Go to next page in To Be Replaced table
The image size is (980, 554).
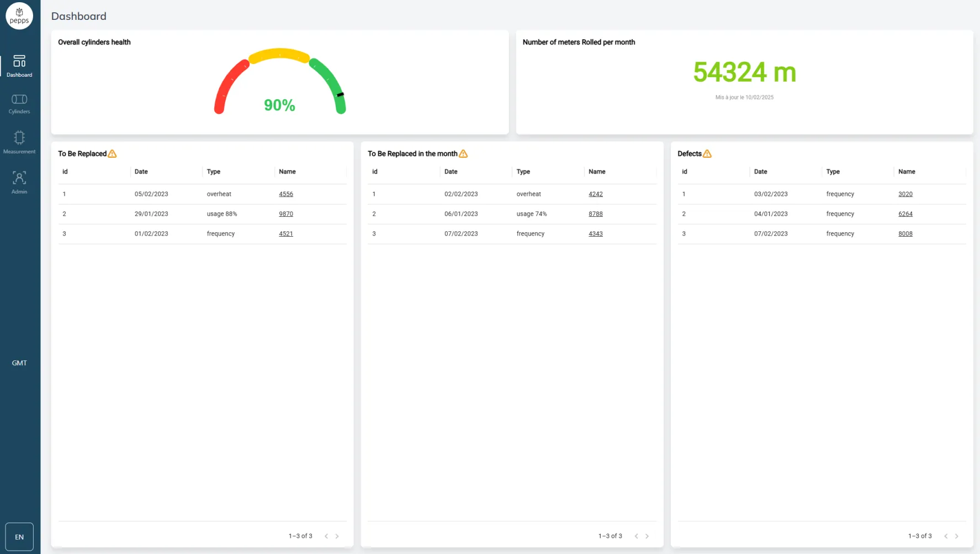click(337, 536)
